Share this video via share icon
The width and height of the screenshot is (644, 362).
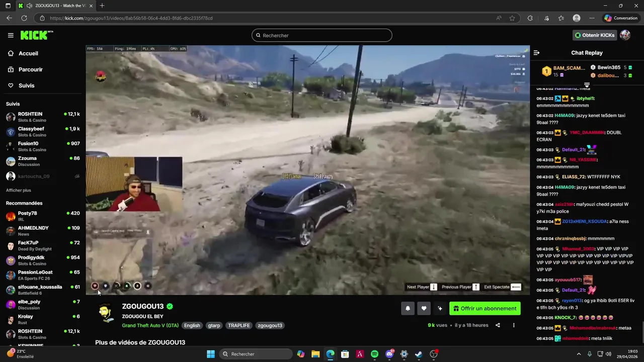(x=498, y=325)
